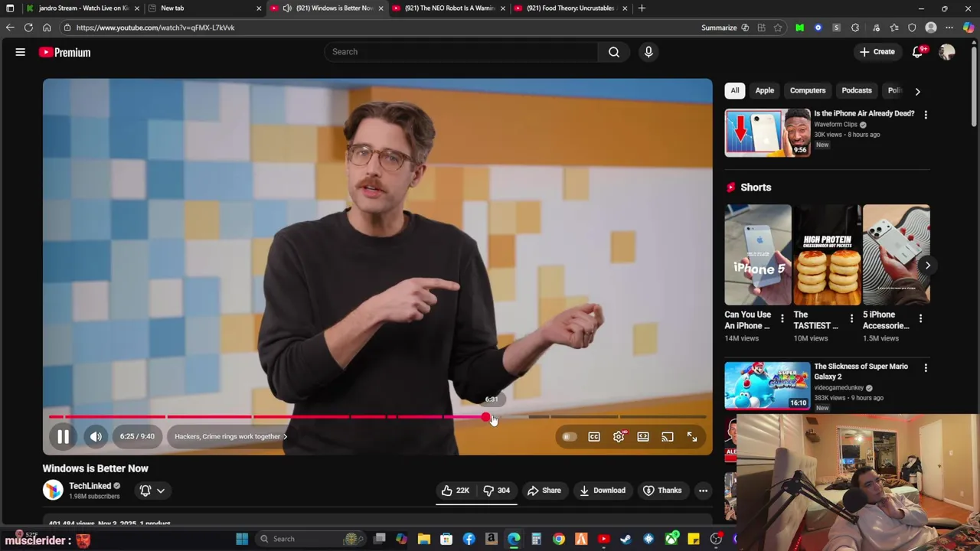
Task: Open 'Is the iPhone Air Already Dead?' thumbnail
Action: [x=767, y=133]
